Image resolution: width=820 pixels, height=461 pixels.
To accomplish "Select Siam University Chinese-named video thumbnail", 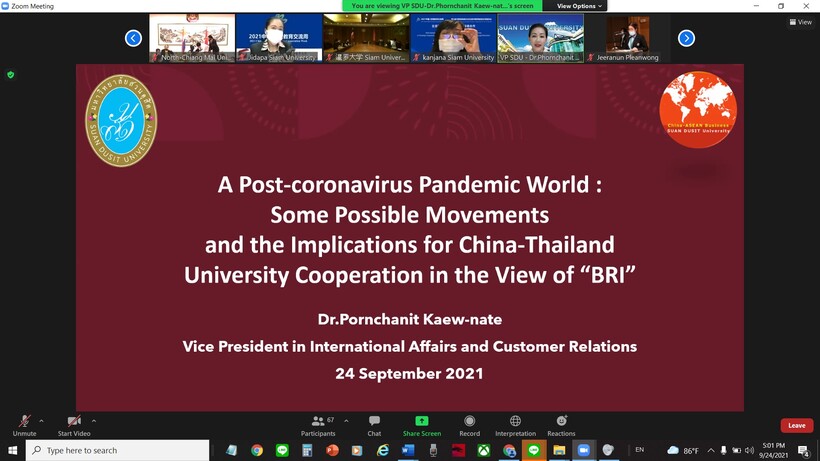I will click(366, 38).
